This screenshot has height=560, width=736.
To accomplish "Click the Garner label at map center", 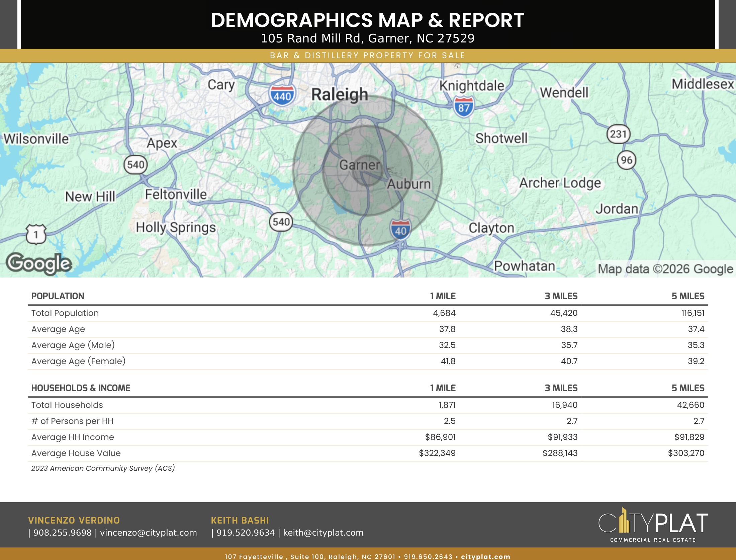I will tap(360, 165).
